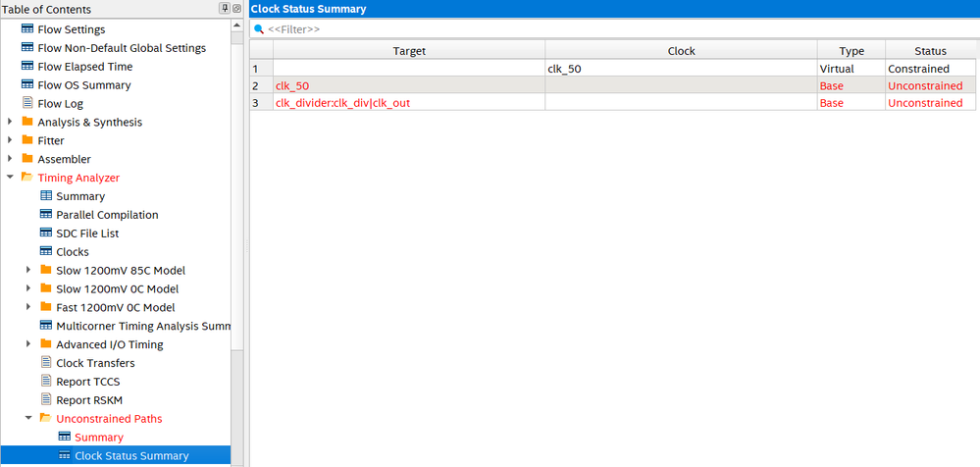Expand Fast 1200mV 0C Model node

[28, 308]
